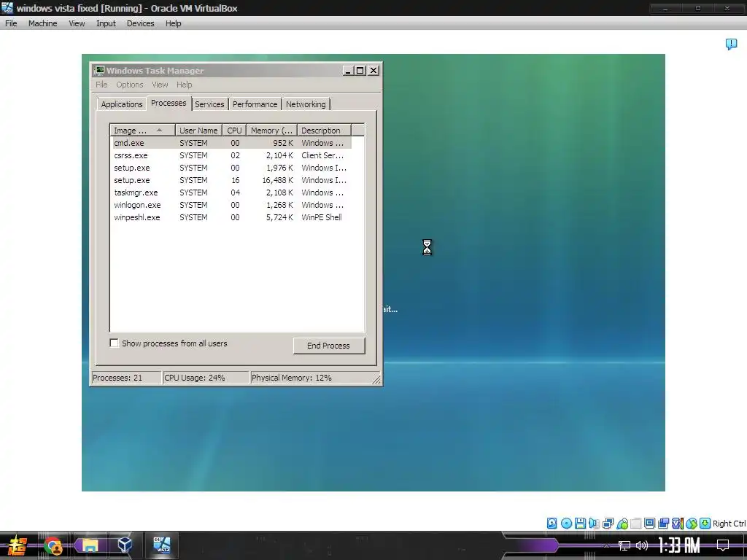This screenshot has width=747, height=560.
Task: Click the Task Manager resize grip corner
Action: 376,379
